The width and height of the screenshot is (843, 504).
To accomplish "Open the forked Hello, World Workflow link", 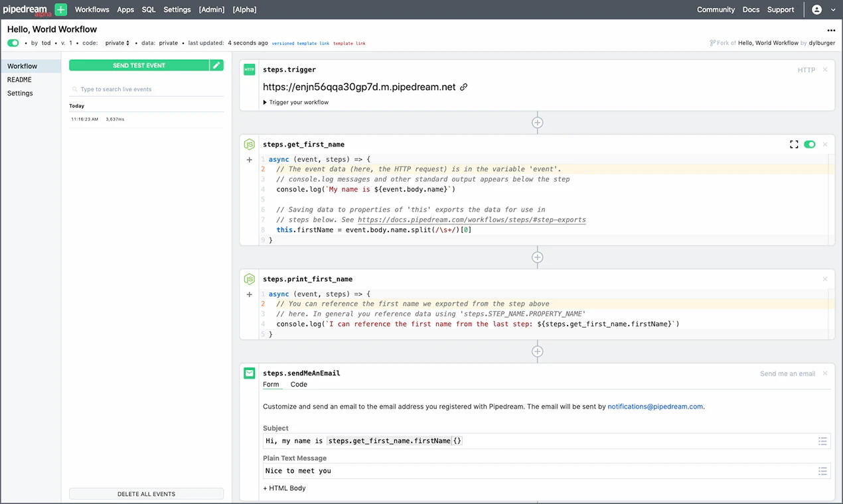I will (768, 43).
